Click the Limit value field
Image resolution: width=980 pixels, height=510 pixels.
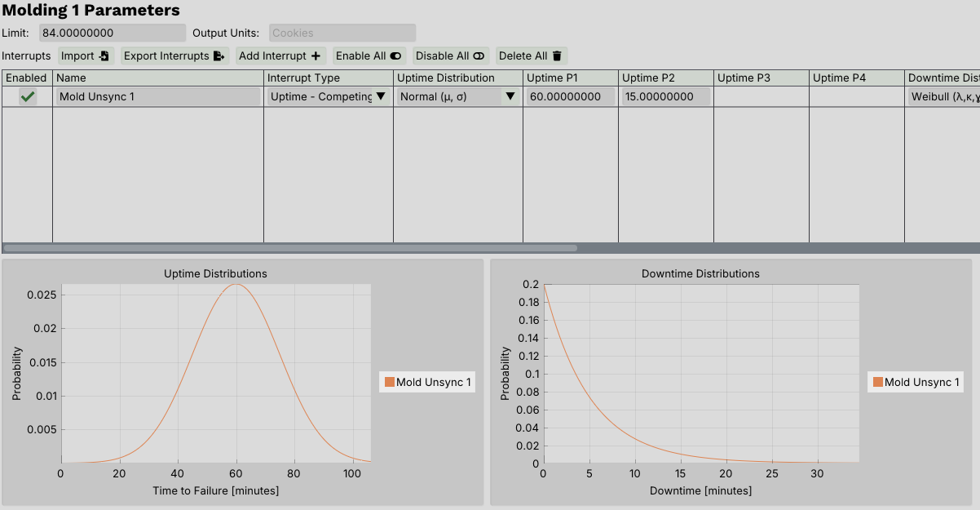(x=112, y=33)
